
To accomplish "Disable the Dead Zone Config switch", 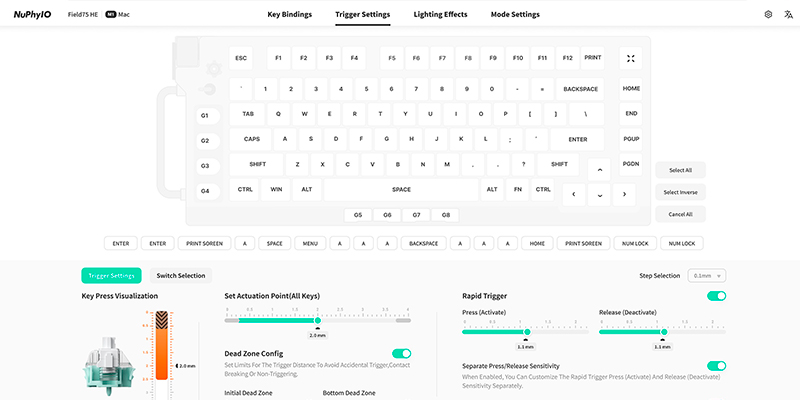I will [x=401, y=353].
